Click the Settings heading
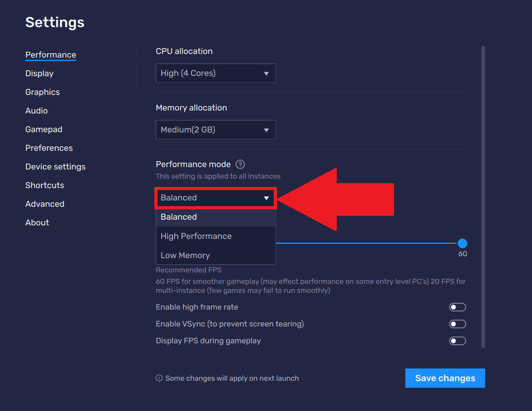The width and height of the screenshot is (532, 411). click(x=55, y=22)
